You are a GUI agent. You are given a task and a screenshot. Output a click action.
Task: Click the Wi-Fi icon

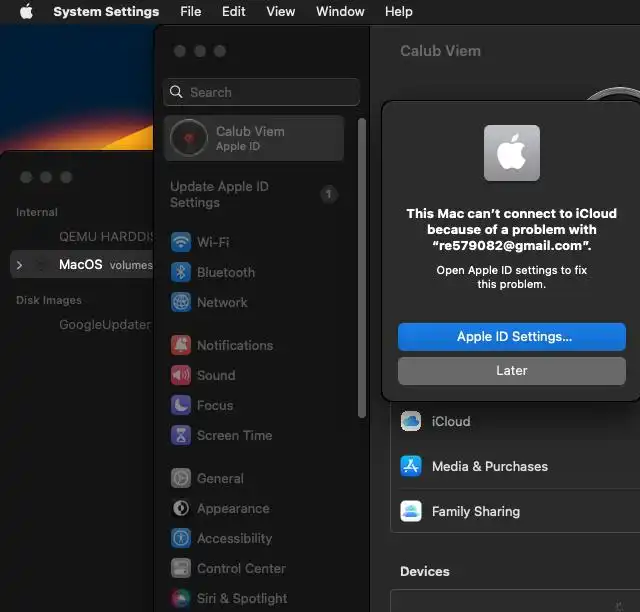pyautogui.click(x=181, y=242)
